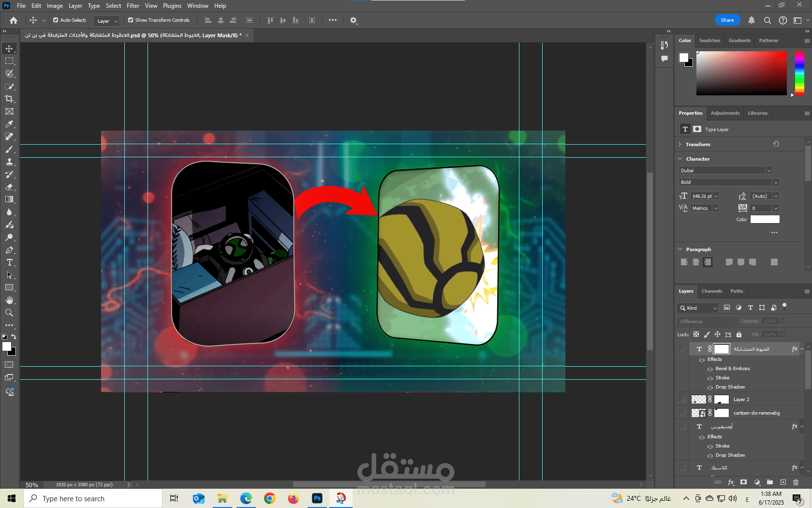Filter layers by type layers icon
Image resolution: width=812 pixels, height=508 pixels.
751,308
